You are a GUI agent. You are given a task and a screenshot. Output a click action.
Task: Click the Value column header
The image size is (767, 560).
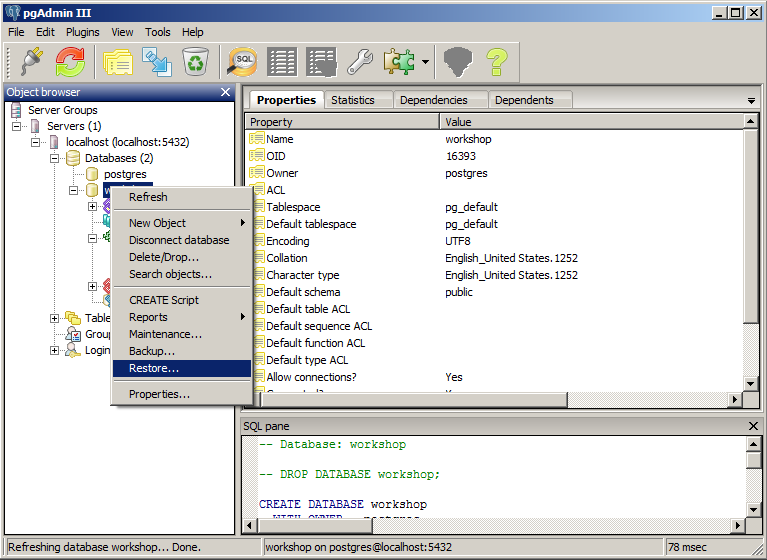coord(591,122)
